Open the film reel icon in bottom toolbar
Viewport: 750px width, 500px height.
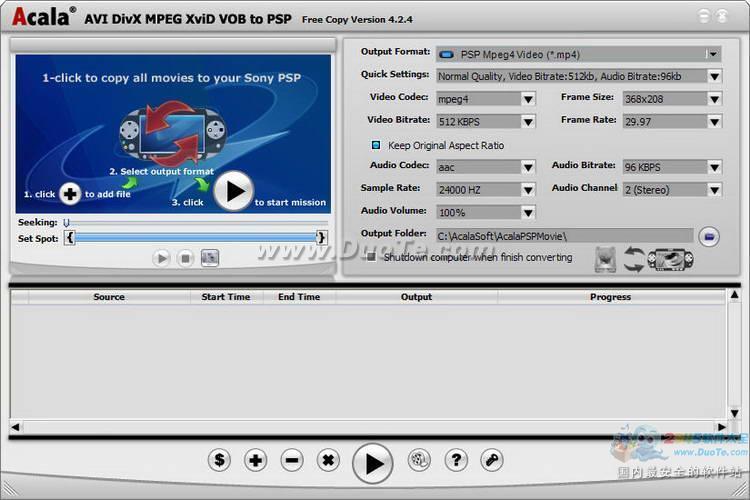(419, 460)
